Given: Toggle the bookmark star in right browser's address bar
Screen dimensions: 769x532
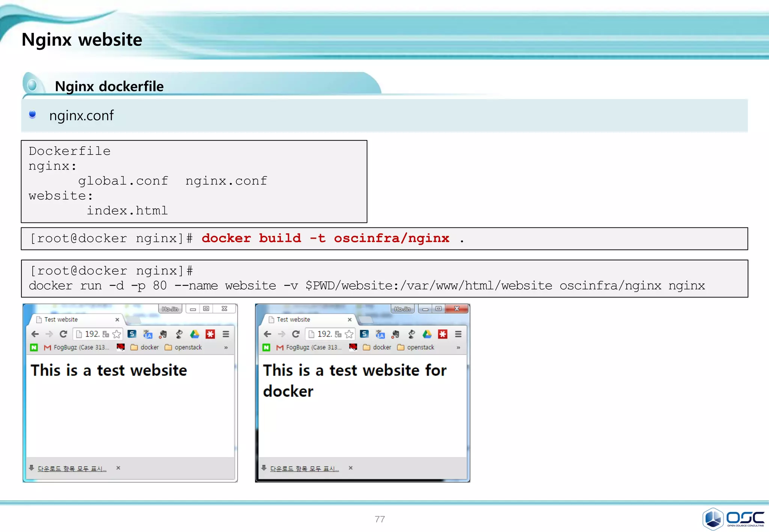Looking at the screenshot, I should pyautogui.click(x=349, y=334).
